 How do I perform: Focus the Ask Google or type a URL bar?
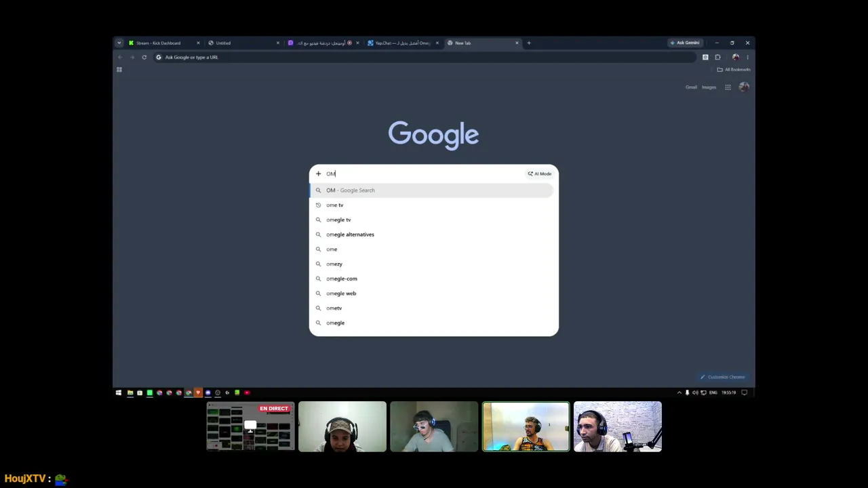[x=424, y=57]
